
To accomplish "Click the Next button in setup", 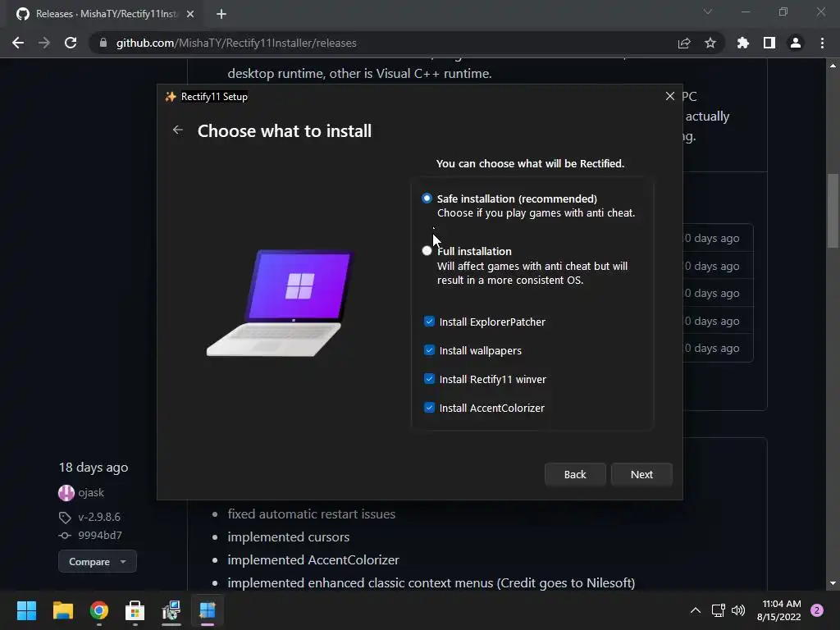I will (641, 475).
